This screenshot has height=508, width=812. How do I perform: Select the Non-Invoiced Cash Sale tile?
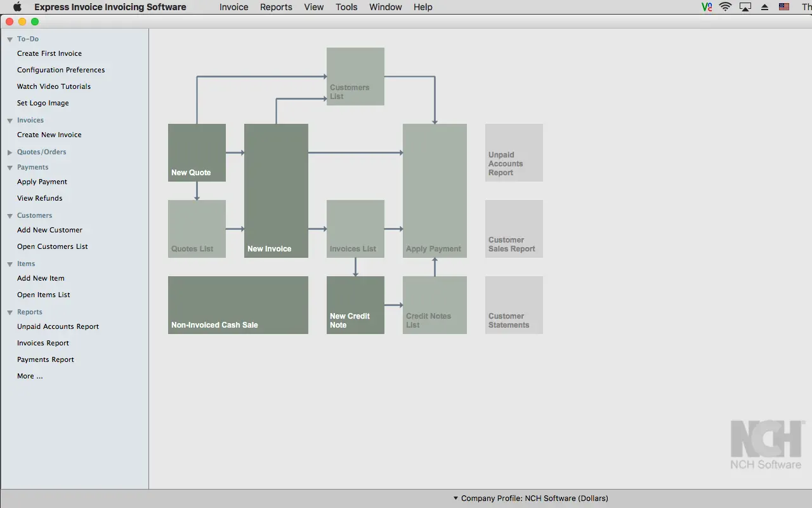(x=238, y=305)
